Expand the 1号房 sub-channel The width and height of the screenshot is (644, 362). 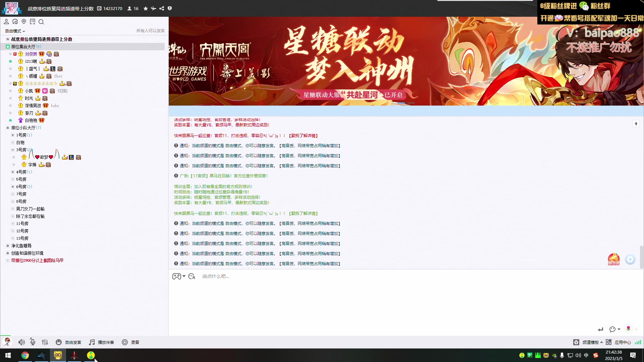tap(13, 135)
